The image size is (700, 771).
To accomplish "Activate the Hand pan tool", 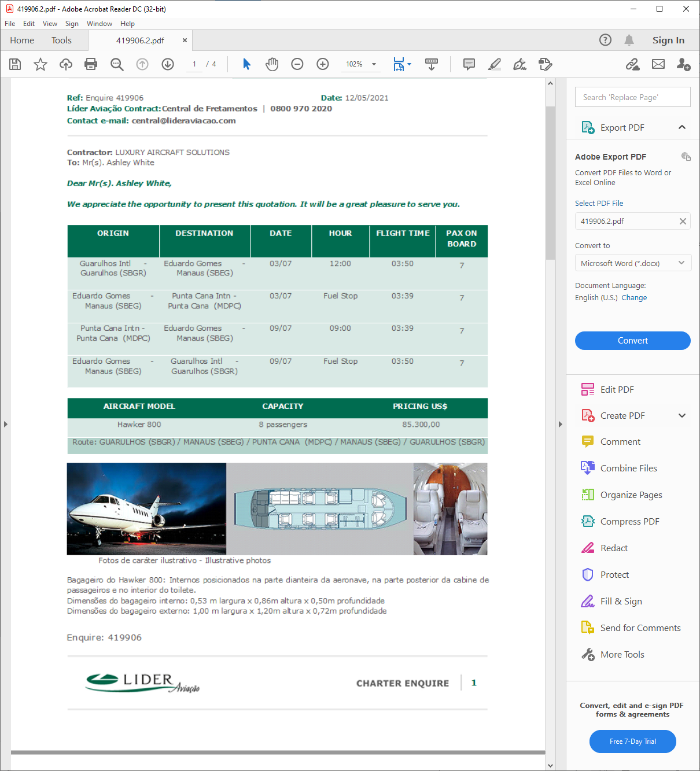I will pyautogui.click(x=272, y=64).
